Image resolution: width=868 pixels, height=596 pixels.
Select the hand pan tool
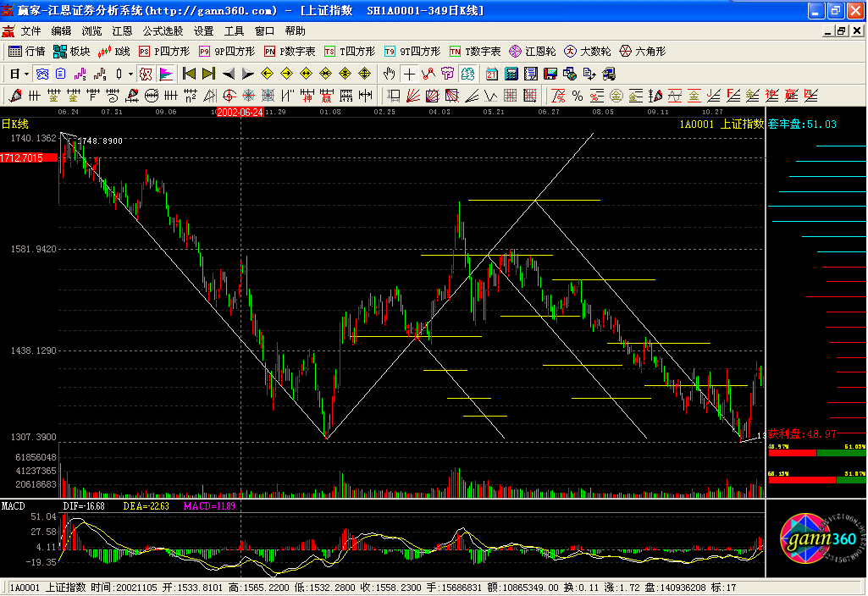tap(389, 74)
